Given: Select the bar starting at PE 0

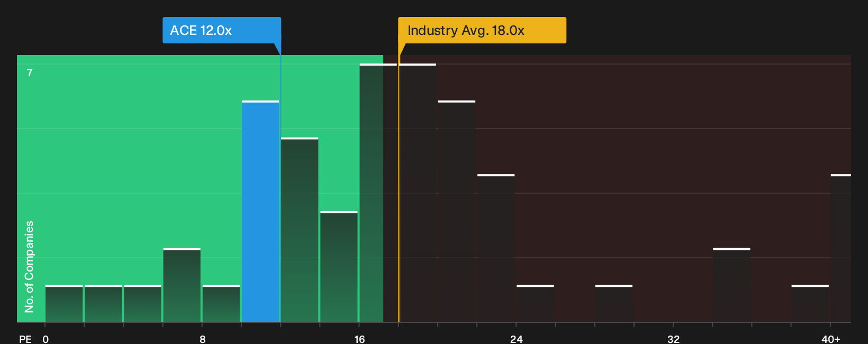Looking at the screenshot, I should tap(64, 303).
